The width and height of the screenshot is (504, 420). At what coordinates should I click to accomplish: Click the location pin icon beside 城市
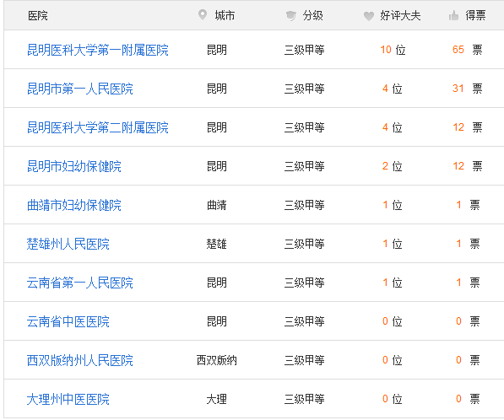[202, 15]
